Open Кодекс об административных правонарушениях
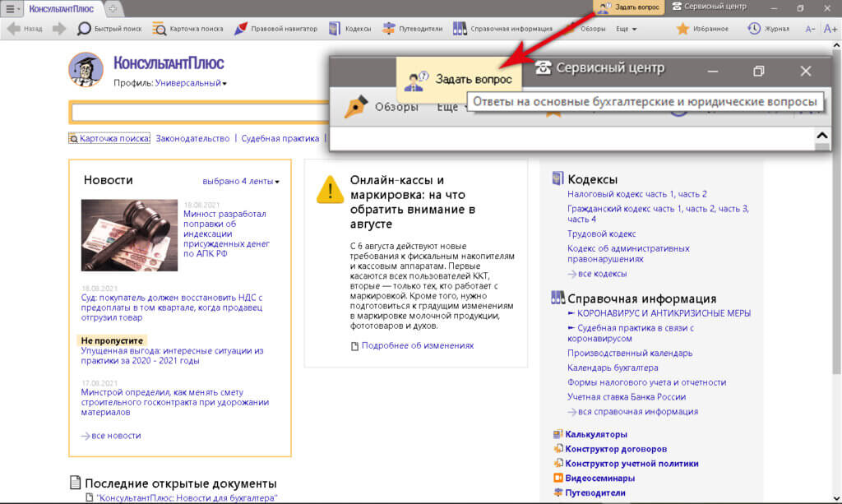This screenshot has height=504, width=842. pos(628,253)
